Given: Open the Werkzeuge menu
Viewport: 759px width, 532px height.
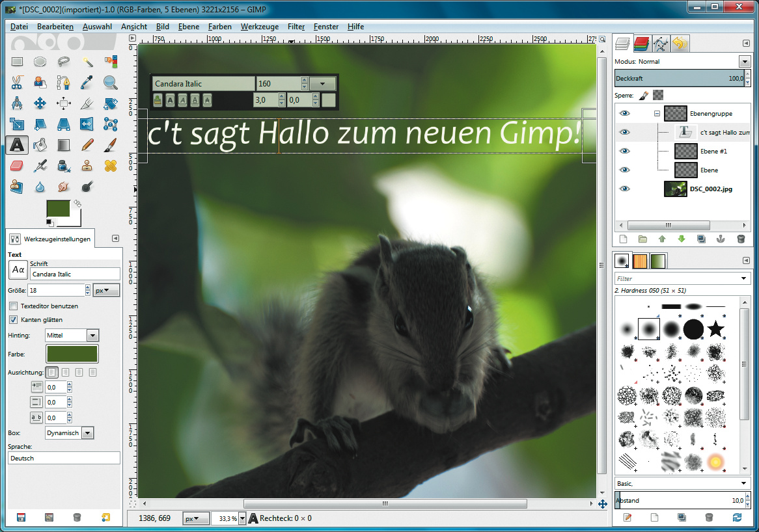Looking at the screenshot, I should click(260, 27).
